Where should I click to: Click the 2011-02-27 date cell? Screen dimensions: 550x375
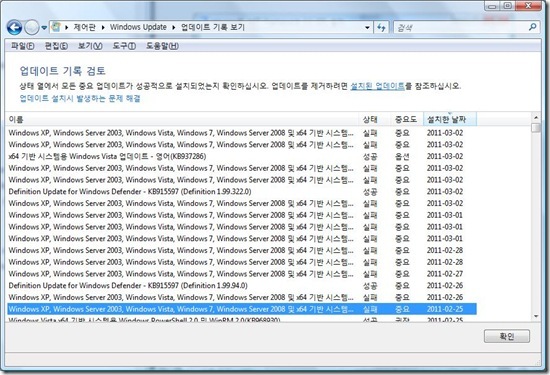click(445, 274)
